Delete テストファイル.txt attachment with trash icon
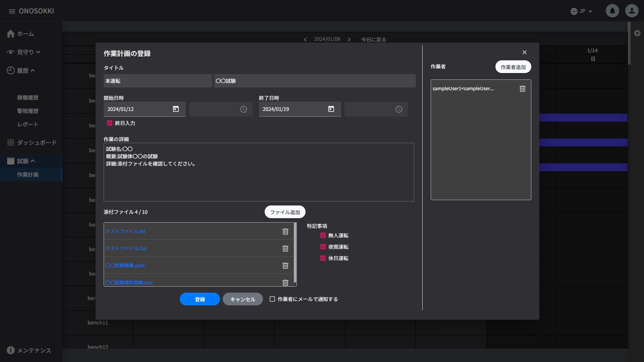Image resolution: width=644 pixels, height=362 pixels. point(285,231)
